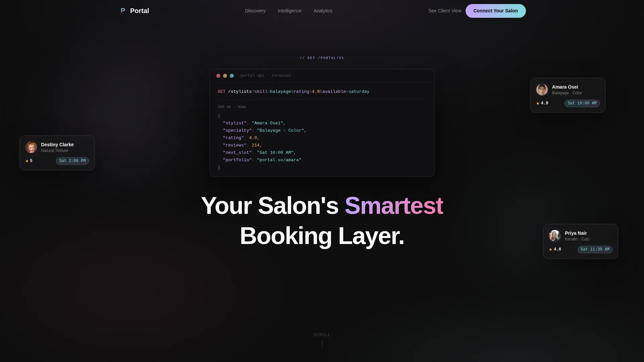Click the "specialty" JSON line
Screen dimensions: 644x362
click(x=265, y=130)
